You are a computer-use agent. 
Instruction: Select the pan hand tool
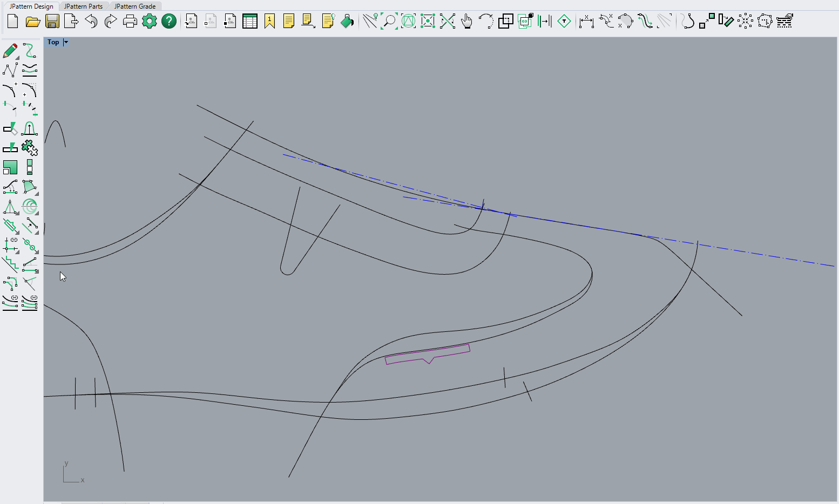click(x=466, y=22)
